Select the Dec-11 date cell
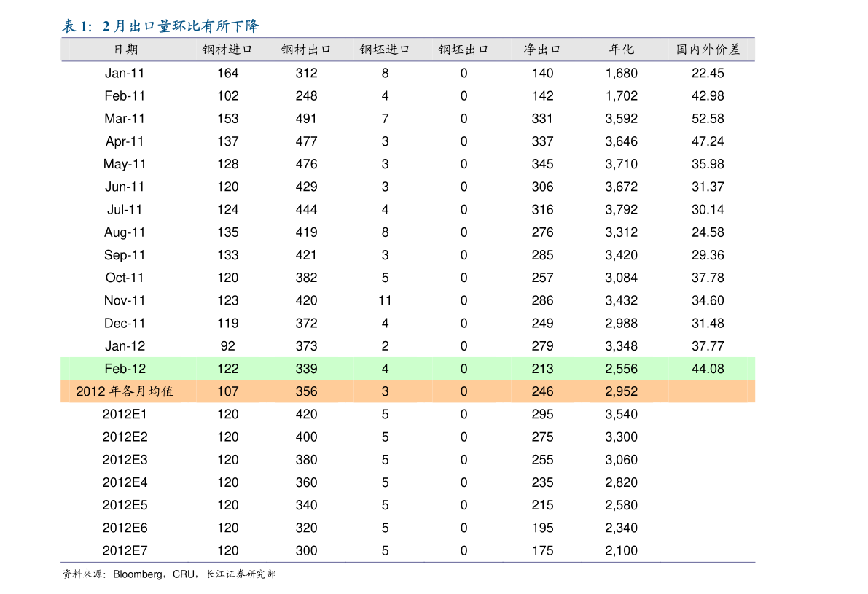Viewport: 868px width, 594px height. [125, 324]
